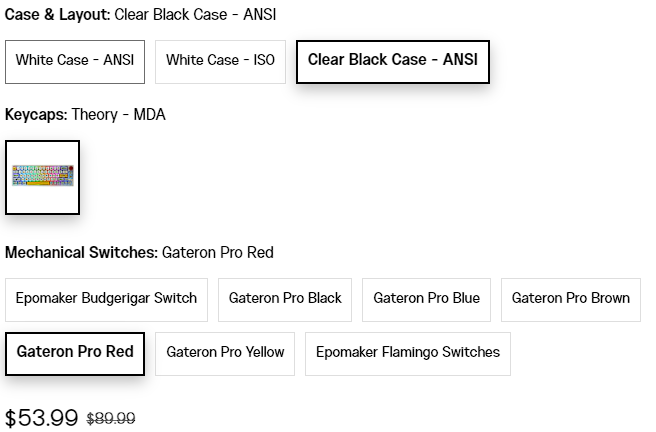Pick the Clear Black Case - ANSI option
656x432 pixels.
392,61
